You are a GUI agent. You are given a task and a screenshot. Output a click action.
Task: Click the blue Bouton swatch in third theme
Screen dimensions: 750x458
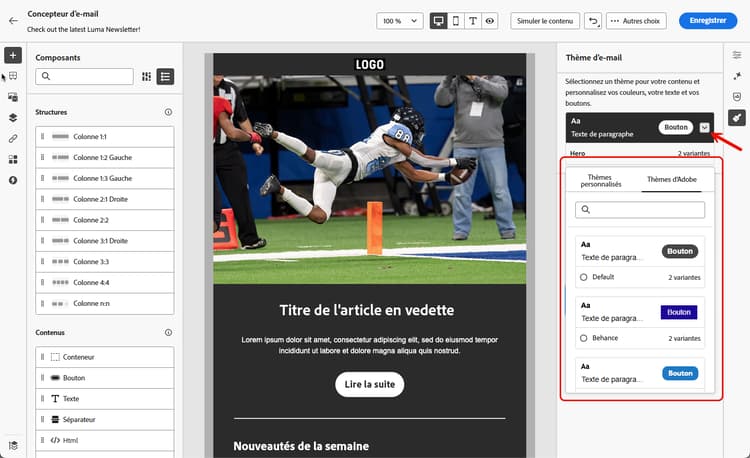[680, 373]
